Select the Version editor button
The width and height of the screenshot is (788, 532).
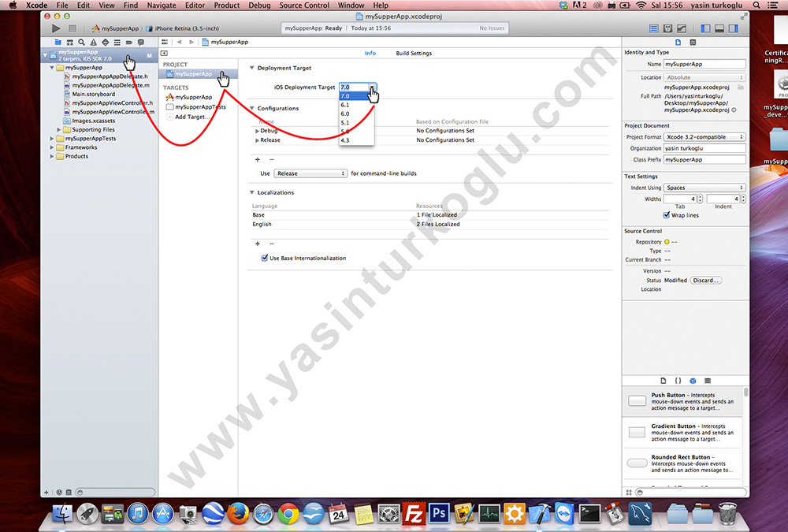pos(682,28)
